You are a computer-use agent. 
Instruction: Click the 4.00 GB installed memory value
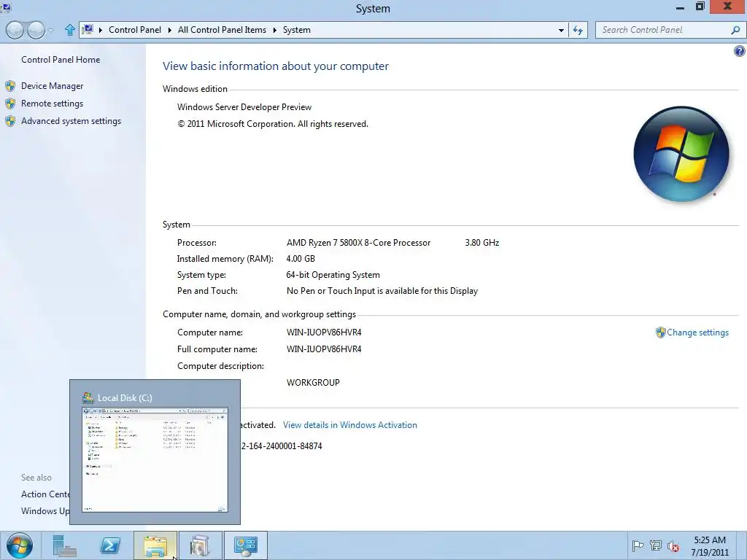tap(301, 259)
